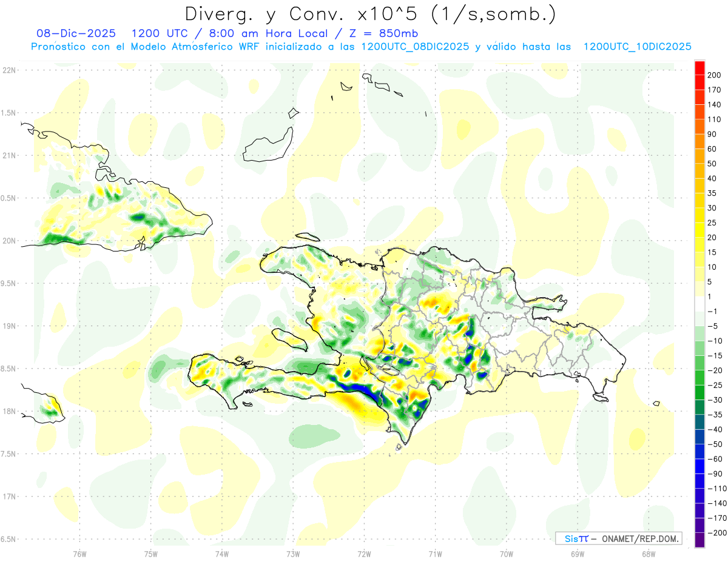728x562 pixels.
Task: Click the '1200 UTC / 8:00 am Hora Local' text
Action: [x=234, y=33]
